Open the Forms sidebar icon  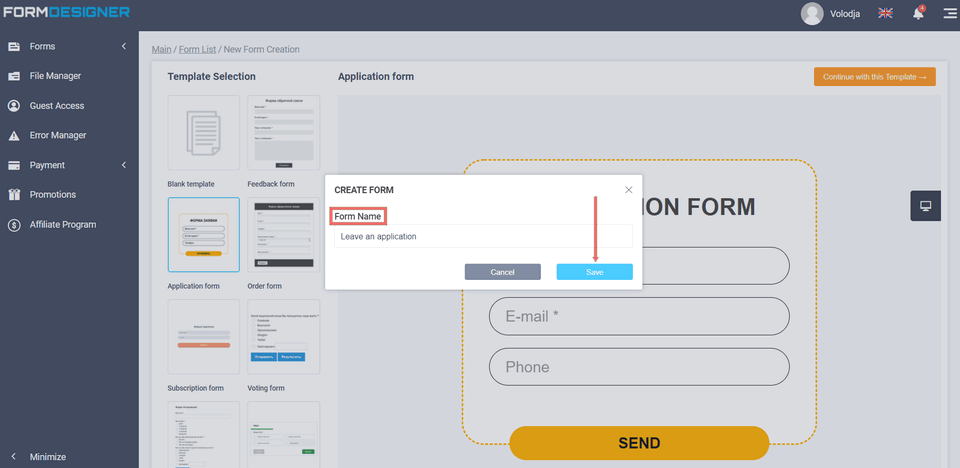(14, 47)
